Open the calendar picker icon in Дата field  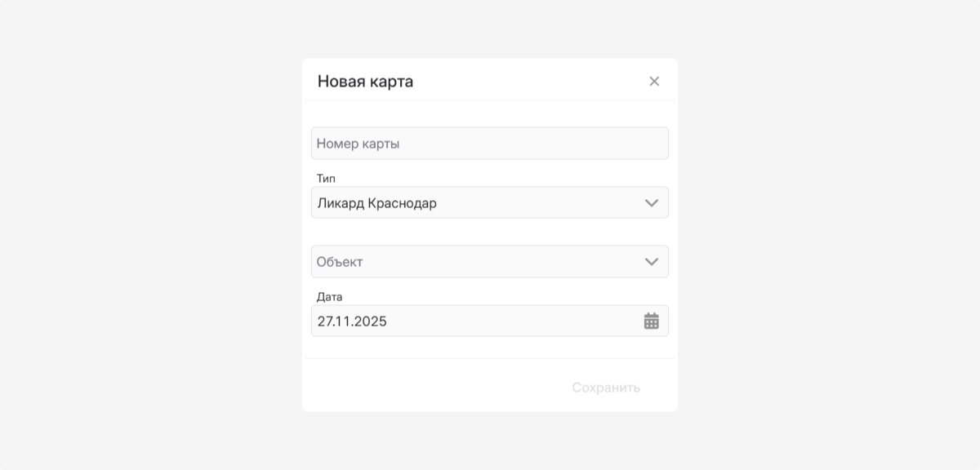(651, 321)
